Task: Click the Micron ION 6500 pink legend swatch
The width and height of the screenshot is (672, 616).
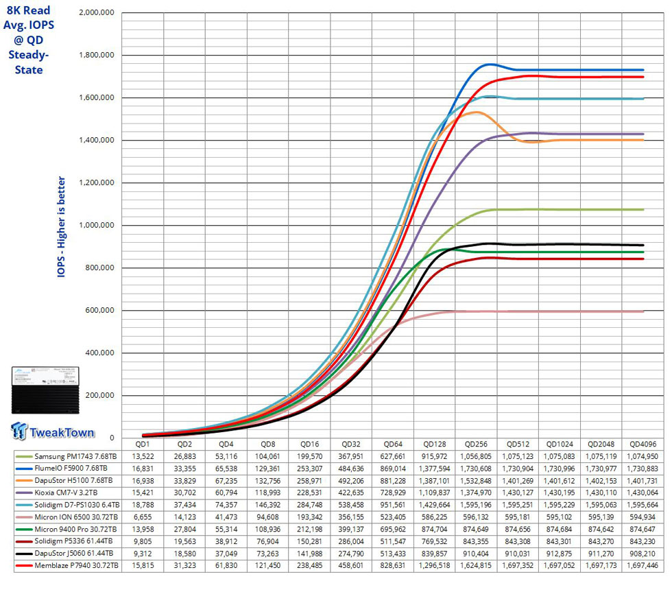Action: (24, 517)
